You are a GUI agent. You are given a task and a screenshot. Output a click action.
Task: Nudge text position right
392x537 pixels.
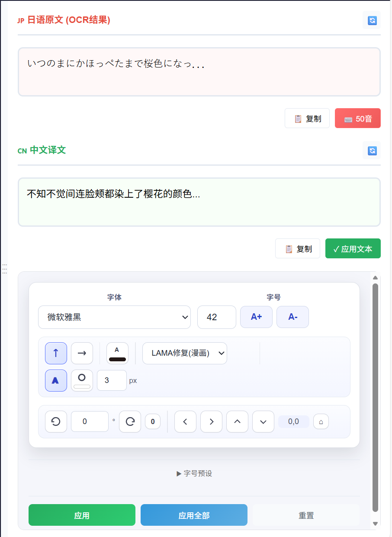[211, 421]
